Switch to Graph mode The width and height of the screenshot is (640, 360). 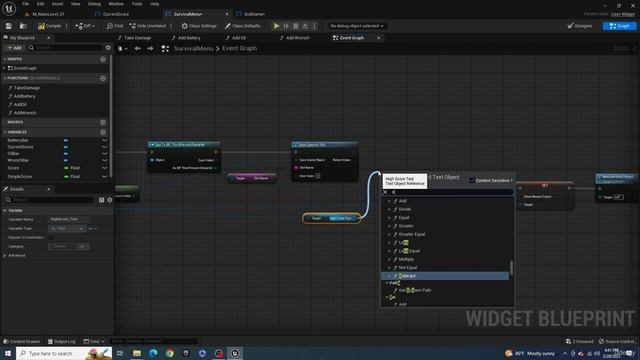(619, 26)
